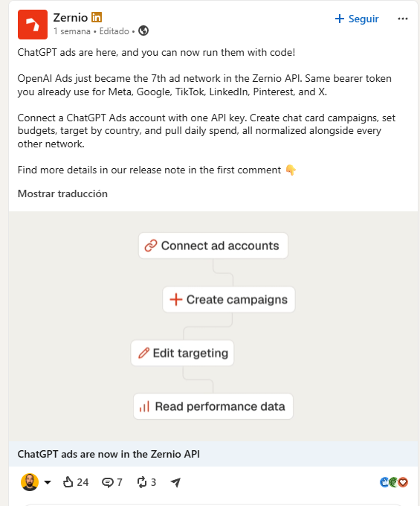
Task: Click the globe visibility icon
Action: coord(143,31)
